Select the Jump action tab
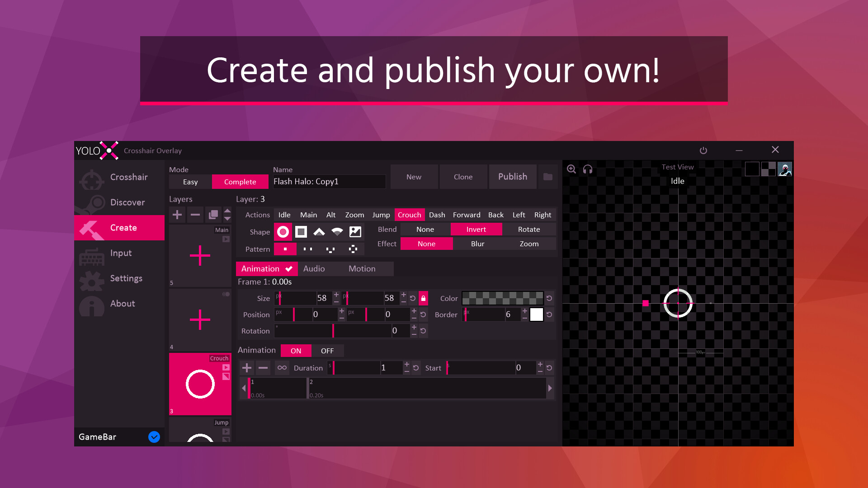 (381, 215)
